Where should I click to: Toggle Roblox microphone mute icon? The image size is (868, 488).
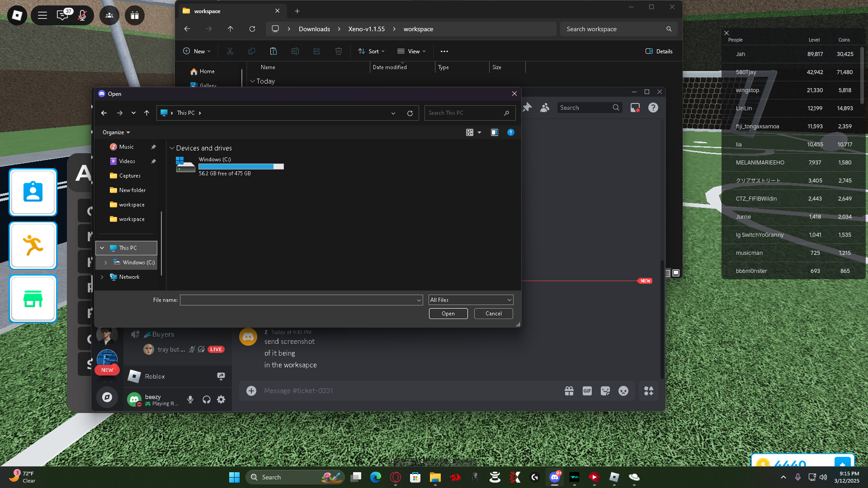tap(82, 15)
